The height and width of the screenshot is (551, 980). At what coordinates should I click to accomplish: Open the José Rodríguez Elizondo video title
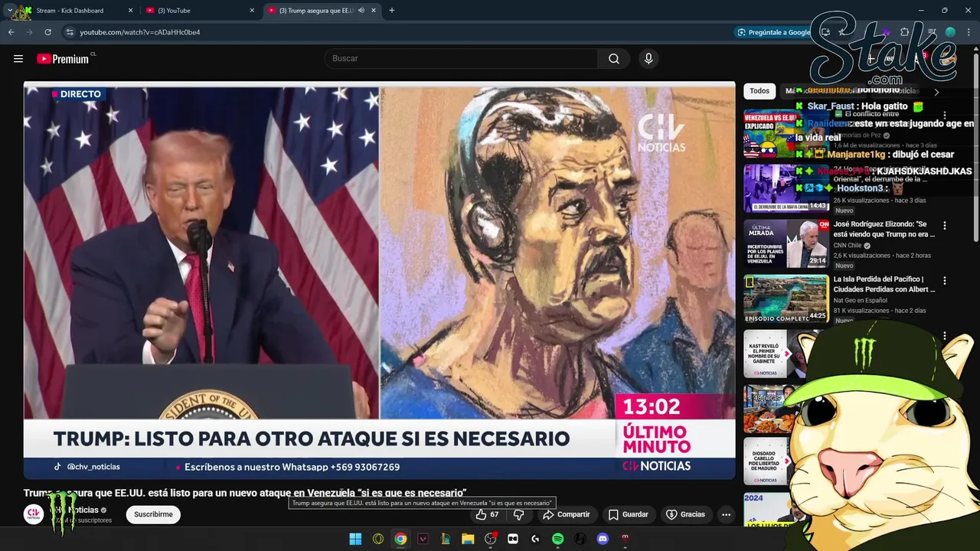tap(884, 229)
